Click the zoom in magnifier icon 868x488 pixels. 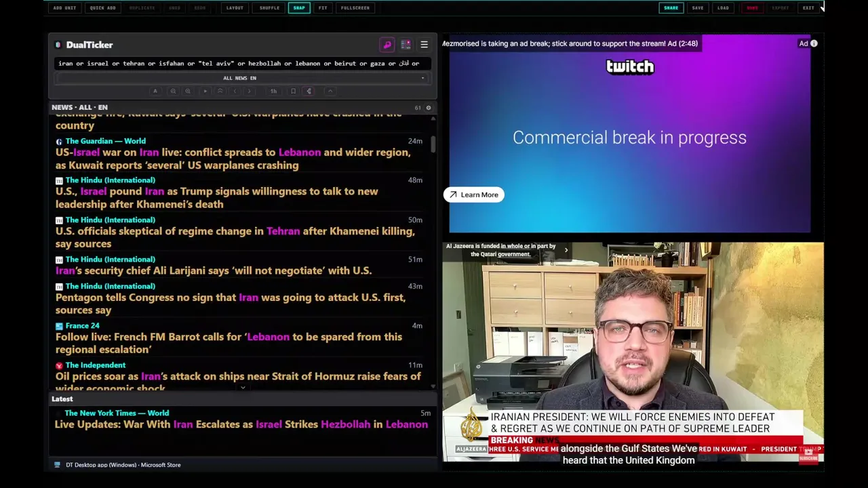point(188,91)
